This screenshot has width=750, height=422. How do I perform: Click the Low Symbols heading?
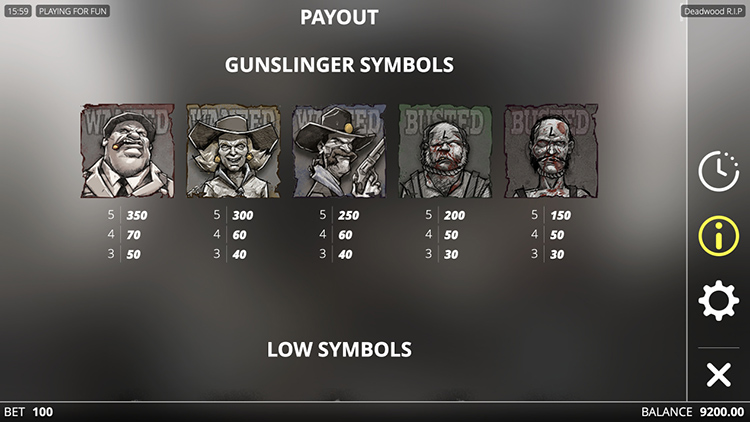pyautogui.click(x=339, y=350)
